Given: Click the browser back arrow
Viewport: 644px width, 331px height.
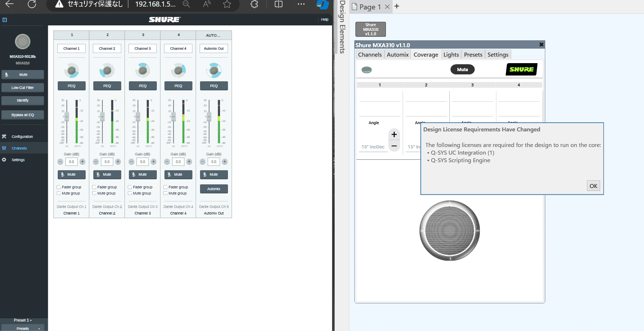Looking at the screenshot, I should coord(9,4).
